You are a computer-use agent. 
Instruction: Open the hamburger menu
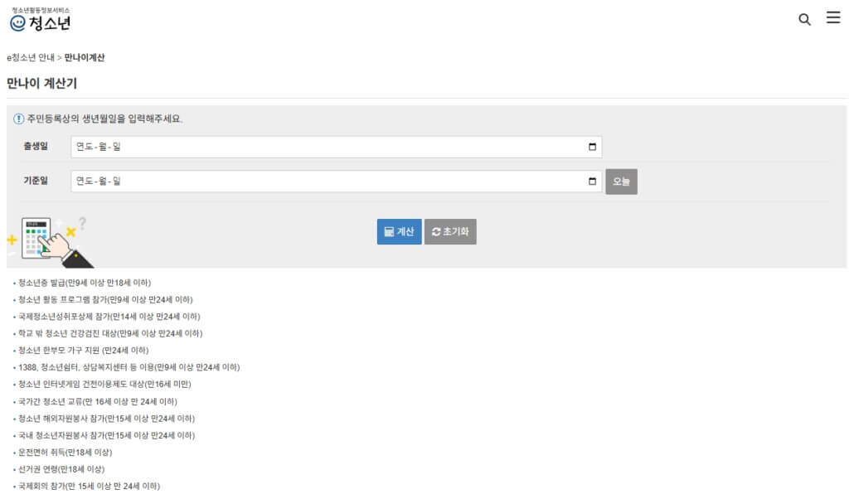point(833,18)
